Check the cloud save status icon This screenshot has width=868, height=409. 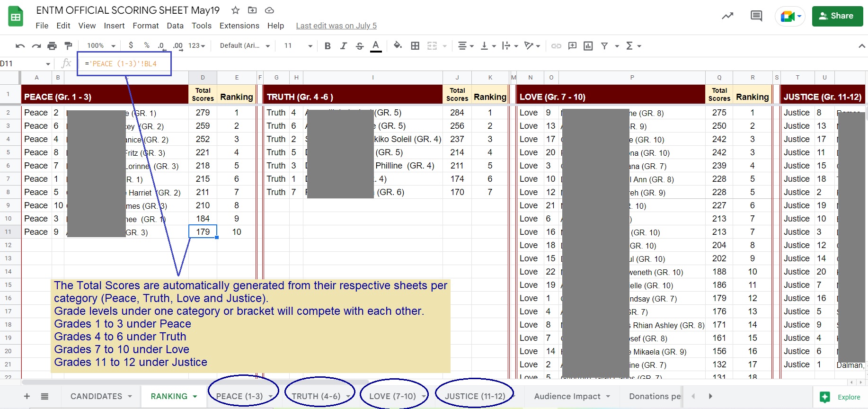[x=269, y=10]
